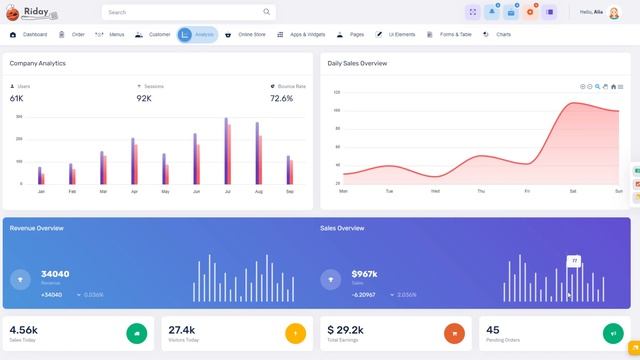This screenshot has height=360, width=640.
Task: Open the chart hamburger download menu
Action: pos(620,87)
